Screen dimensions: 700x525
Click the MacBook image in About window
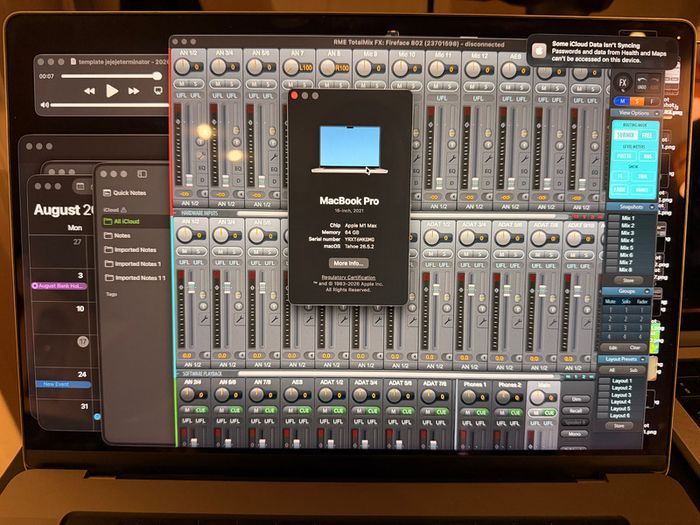(350, 150)
